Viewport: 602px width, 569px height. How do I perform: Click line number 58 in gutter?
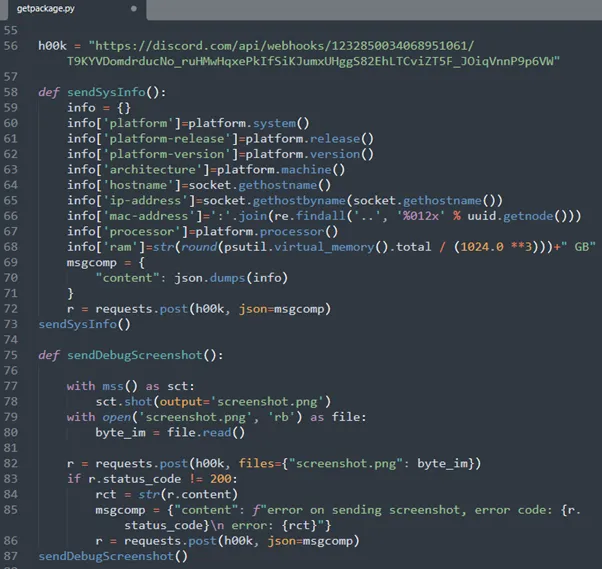(11, 92)
